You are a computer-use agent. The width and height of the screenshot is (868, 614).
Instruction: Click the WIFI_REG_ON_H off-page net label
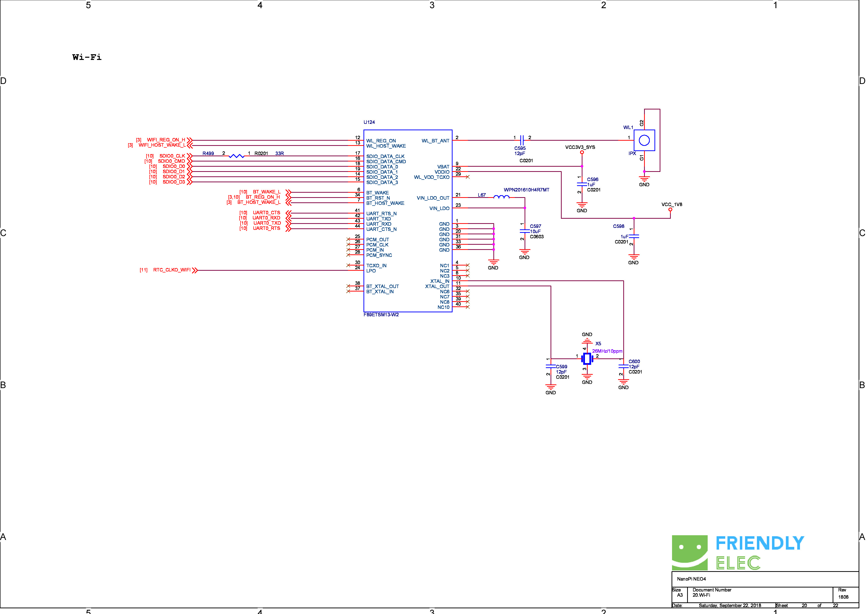pyautogui.click(x=166, y=140)
